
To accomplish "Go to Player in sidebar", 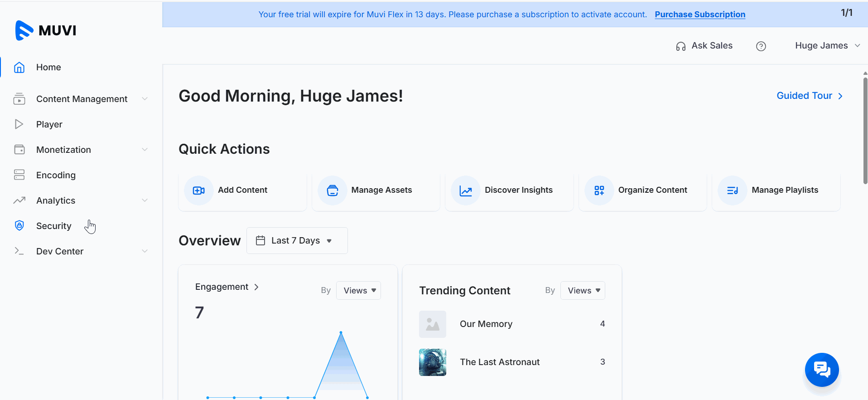I will (49, 124).
